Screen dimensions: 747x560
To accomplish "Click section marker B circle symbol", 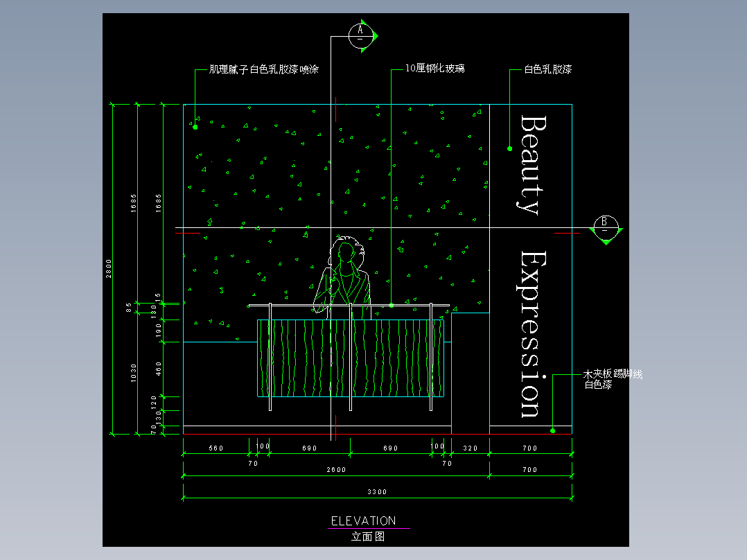I will point(606,228).
